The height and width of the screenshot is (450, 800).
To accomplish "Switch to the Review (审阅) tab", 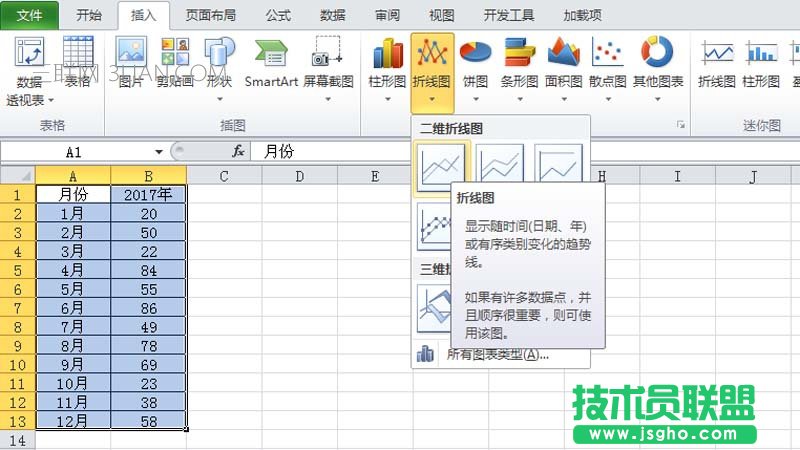I will (x=387, y=15).
